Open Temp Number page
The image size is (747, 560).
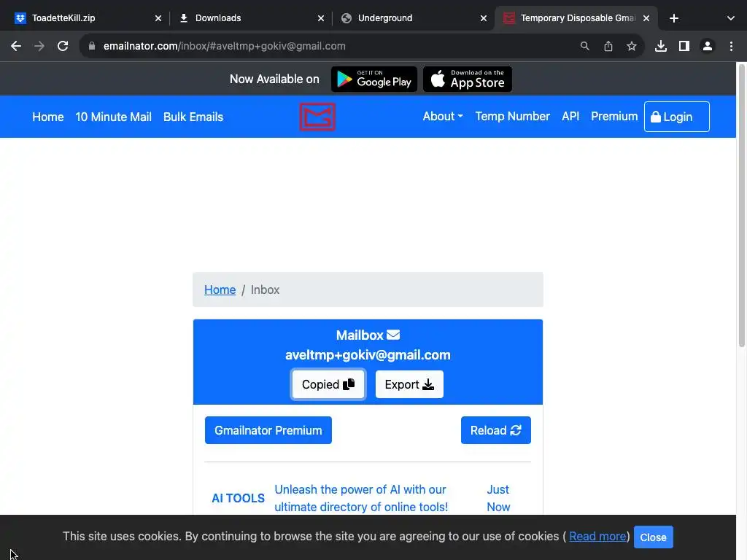[x=512, y=116]
